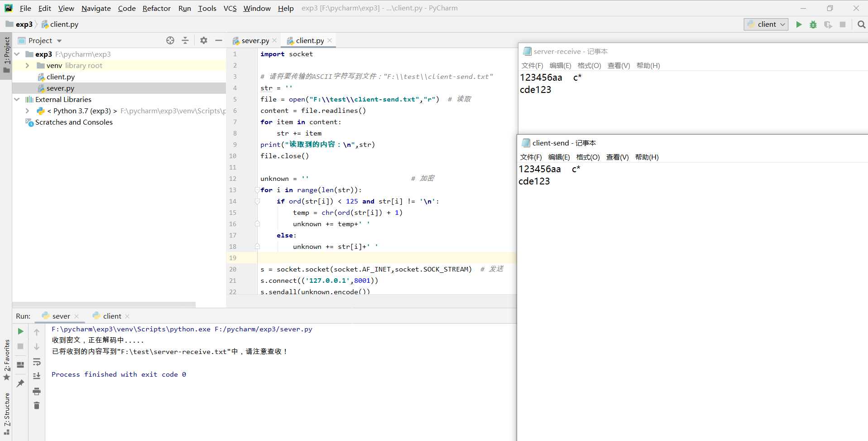Viewport: 868px width, 441px height.
Task: Open Project panel settings gear
Action: (204, 40)
